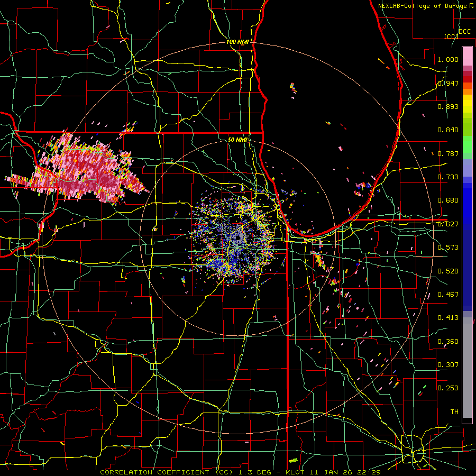Pick the periwinkle light-blue color bar segment
The image size is (476, 476).
point(467,168)
